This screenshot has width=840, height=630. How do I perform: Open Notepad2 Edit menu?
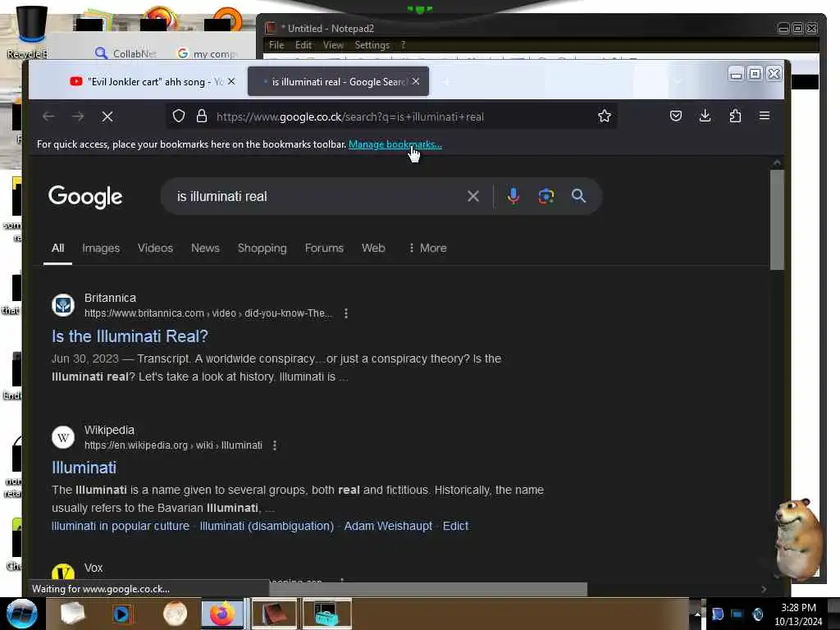(x=304, y=45)
